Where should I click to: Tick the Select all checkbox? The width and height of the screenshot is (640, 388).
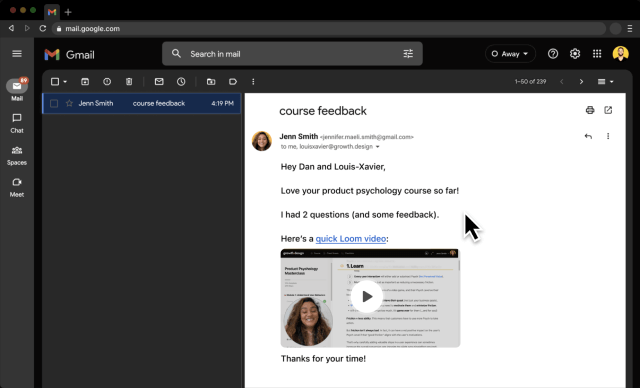coord(55,82)
